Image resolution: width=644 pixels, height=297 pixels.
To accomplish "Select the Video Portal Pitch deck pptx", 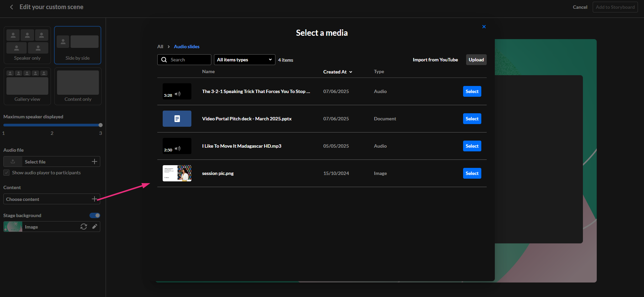I will coord(472,119).
